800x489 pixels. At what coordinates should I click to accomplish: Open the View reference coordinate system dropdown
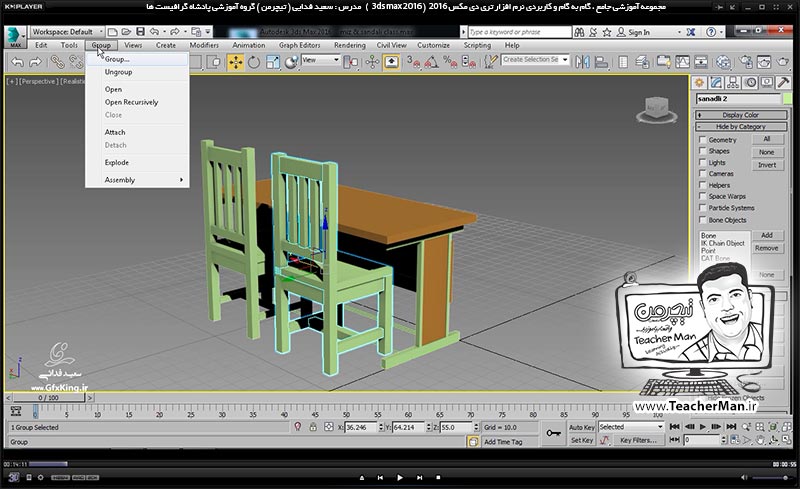[320, 60]
